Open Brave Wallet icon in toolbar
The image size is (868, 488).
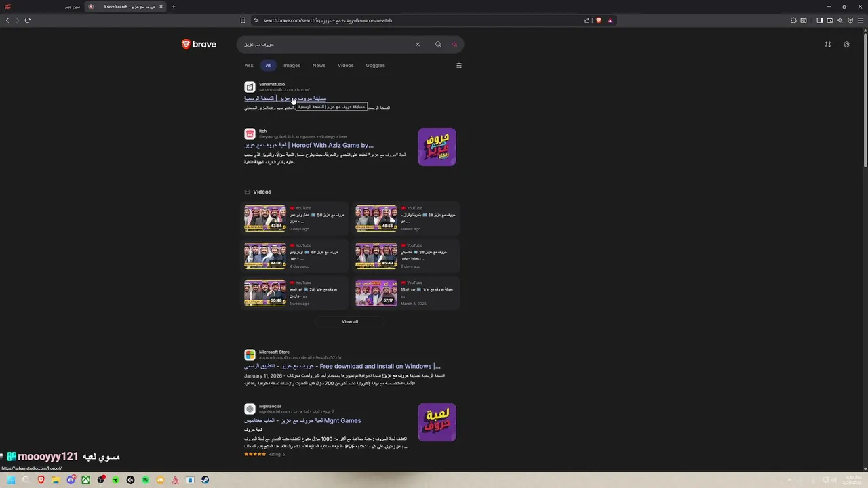[830, 20]
